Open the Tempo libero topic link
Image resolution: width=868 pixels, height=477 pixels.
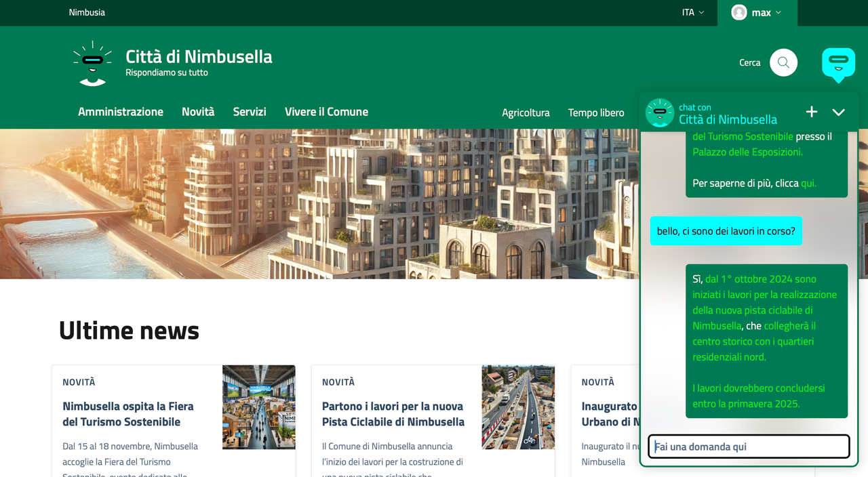(595, 112)
